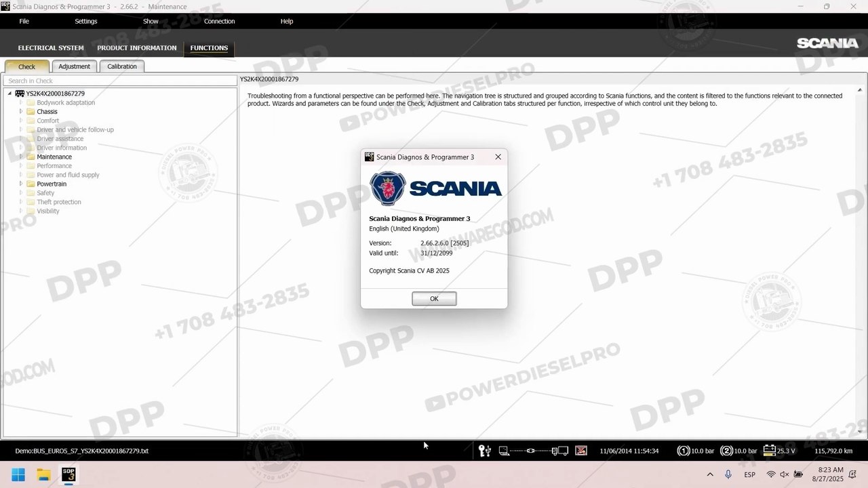Expand the Comfort tree node
Screen dimensions: 868x488
tap(21, 121)
